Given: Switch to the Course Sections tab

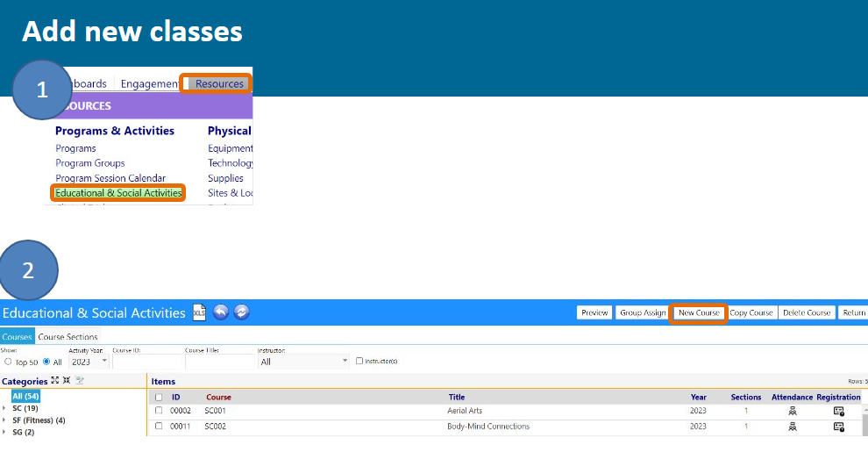Looking at the screenshot, I should tap(68, 336).
